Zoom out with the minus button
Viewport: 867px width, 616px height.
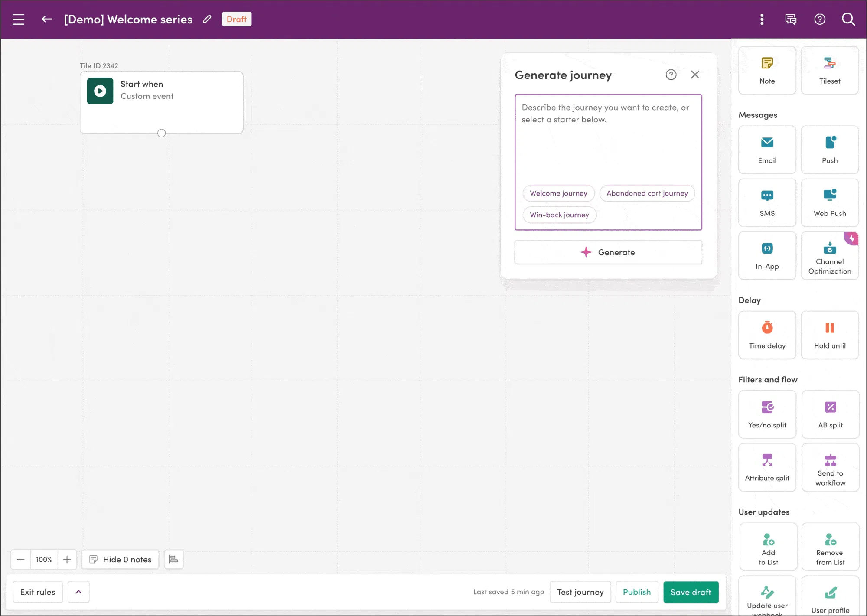[x=20, y=559]
